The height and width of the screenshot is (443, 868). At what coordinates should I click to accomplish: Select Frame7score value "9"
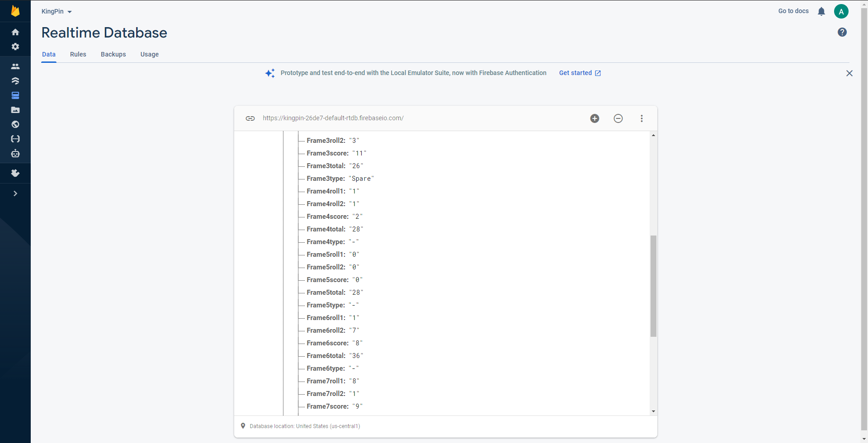click(x=357, y=406)
